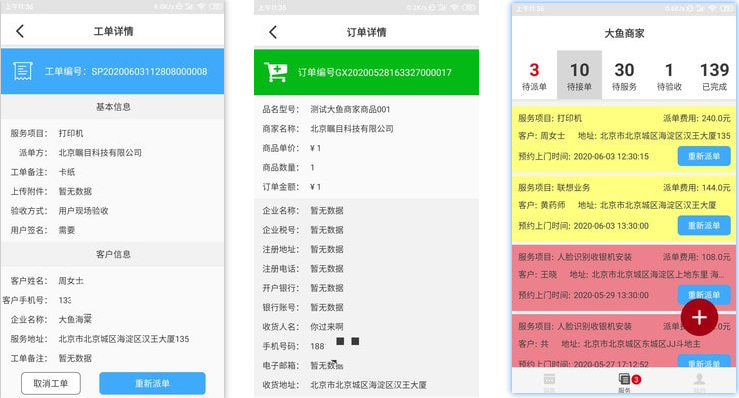Tap 重新派单 on the 打印机 card

704,156
